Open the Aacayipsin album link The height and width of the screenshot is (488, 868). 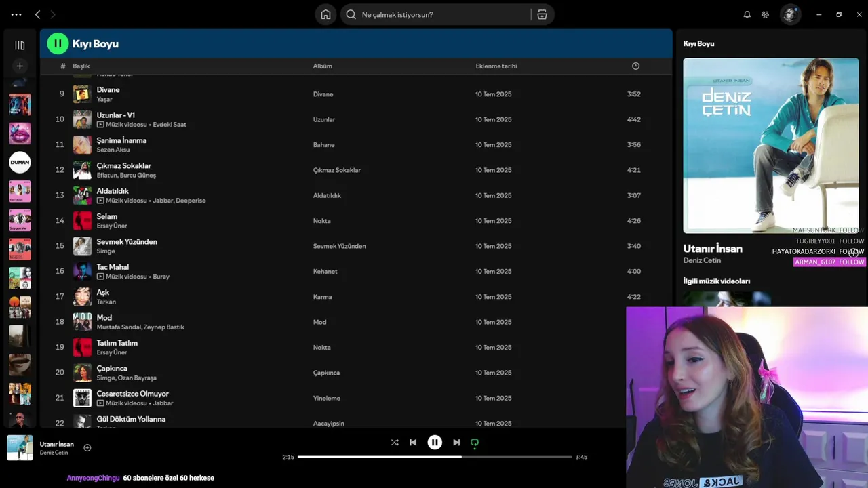[x=328, y=423]
